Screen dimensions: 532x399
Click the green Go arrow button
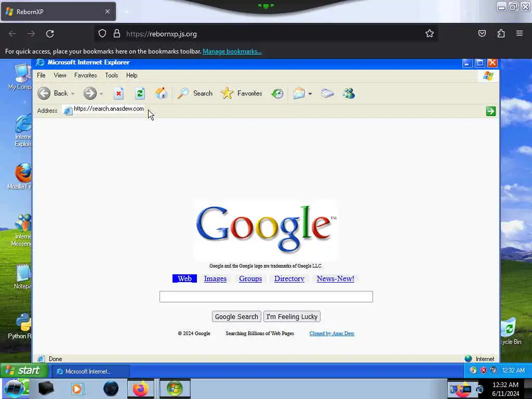point(490,111)
